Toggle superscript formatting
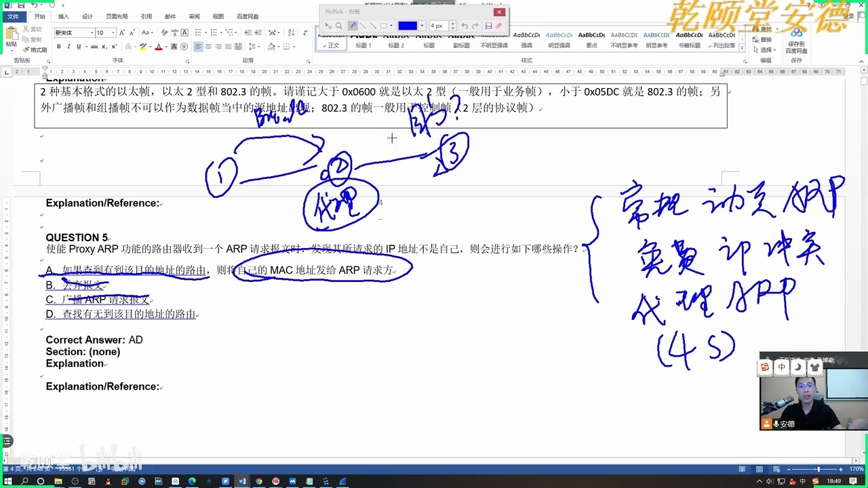 tap(114, 47)
